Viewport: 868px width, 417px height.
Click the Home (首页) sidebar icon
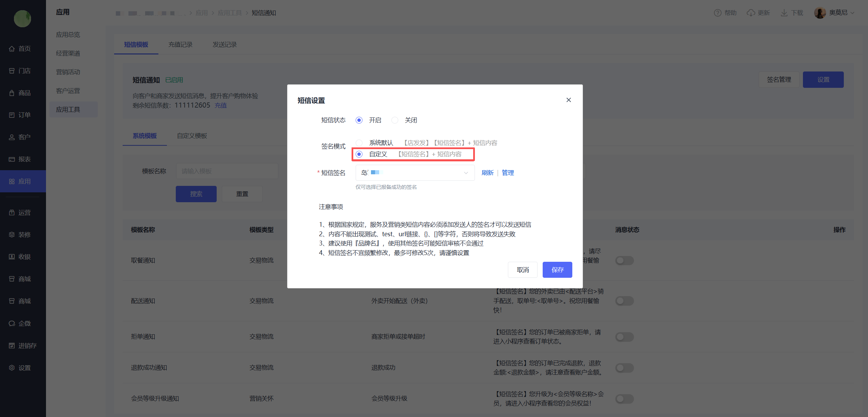(12, 49)
